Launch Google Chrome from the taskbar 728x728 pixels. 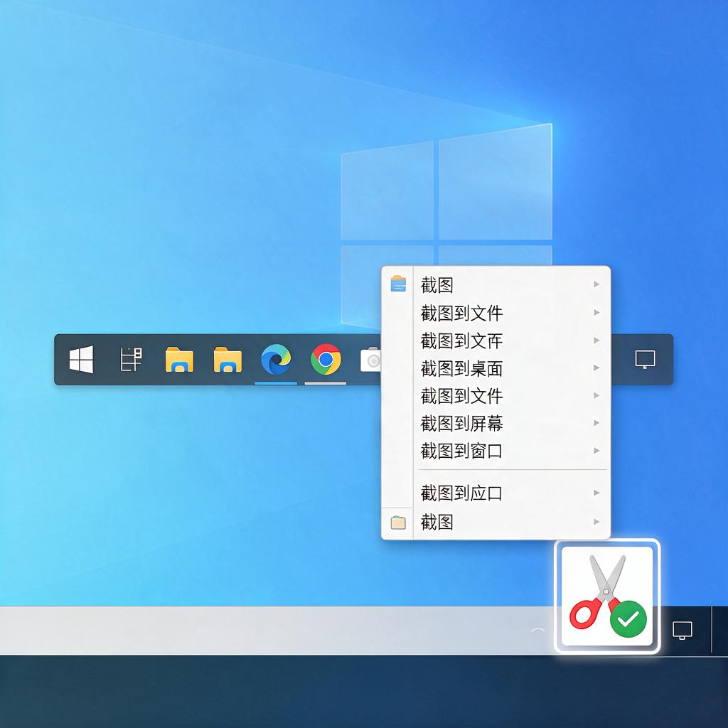[326, 359]
